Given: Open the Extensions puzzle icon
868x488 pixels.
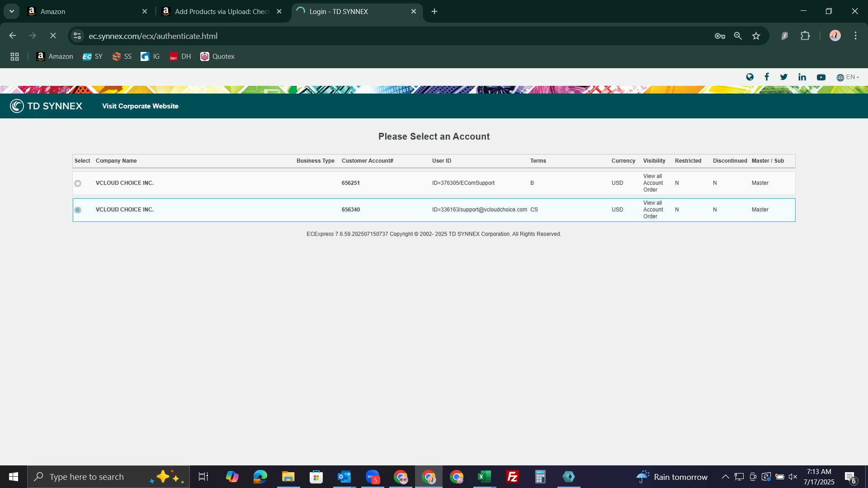Looking at the screenshot, I should [805, 36].
